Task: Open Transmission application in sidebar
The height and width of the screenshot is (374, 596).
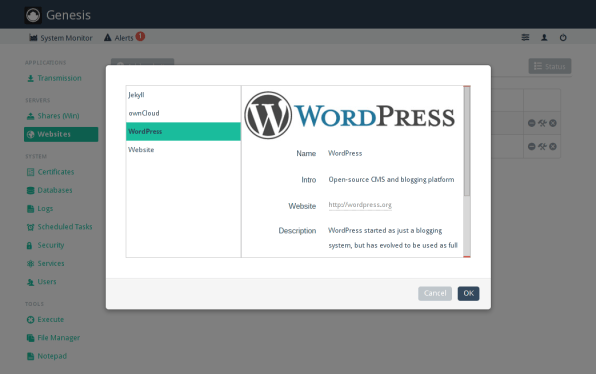Action: pyautogui.click(x=54, y=78)
